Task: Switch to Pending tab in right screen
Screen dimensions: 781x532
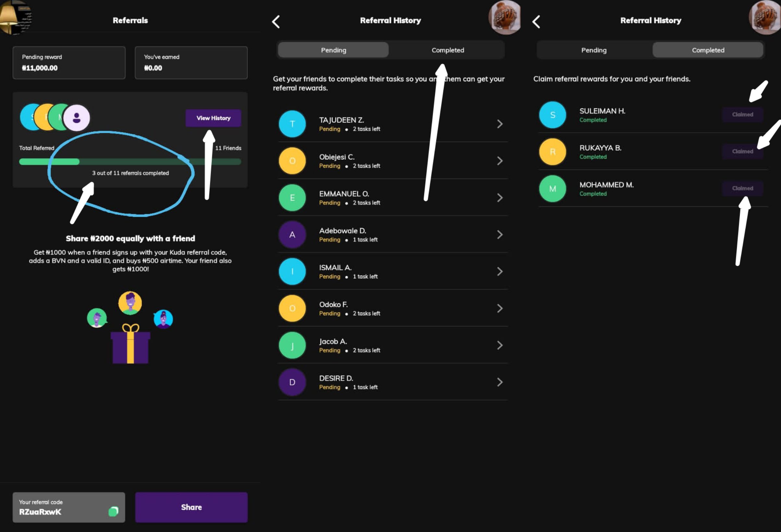Action: [593, 50]
